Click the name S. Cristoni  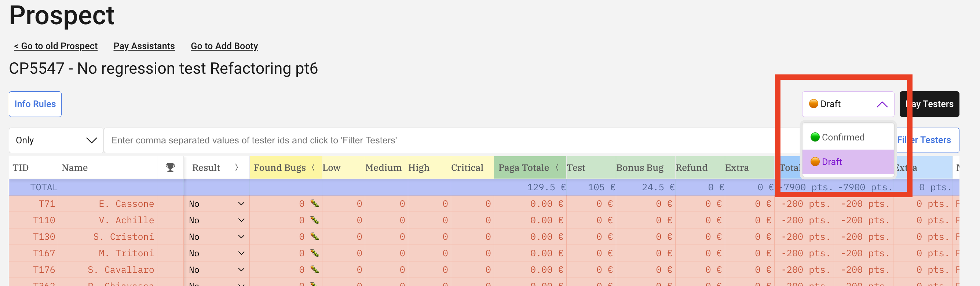pyautogui.click(x=124, y=236)
